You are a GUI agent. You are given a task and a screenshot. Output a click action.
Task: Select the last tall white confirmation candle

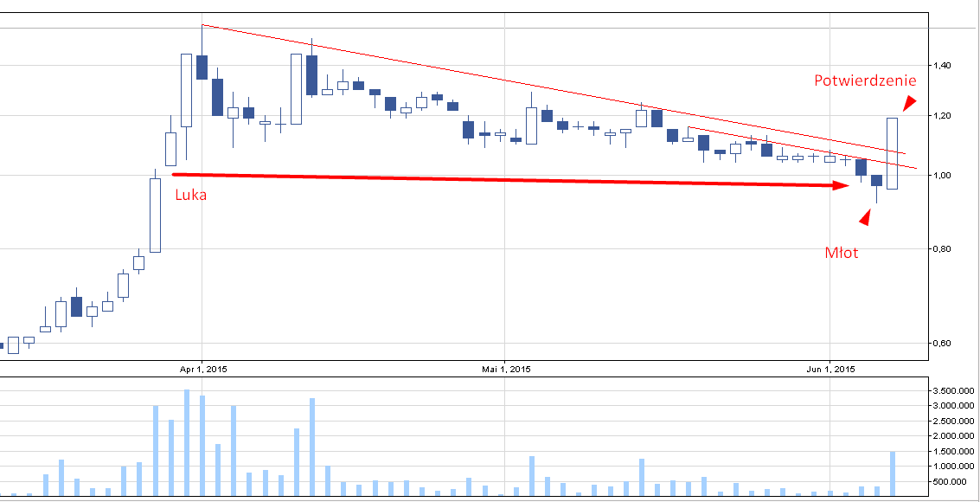point(892,153)
